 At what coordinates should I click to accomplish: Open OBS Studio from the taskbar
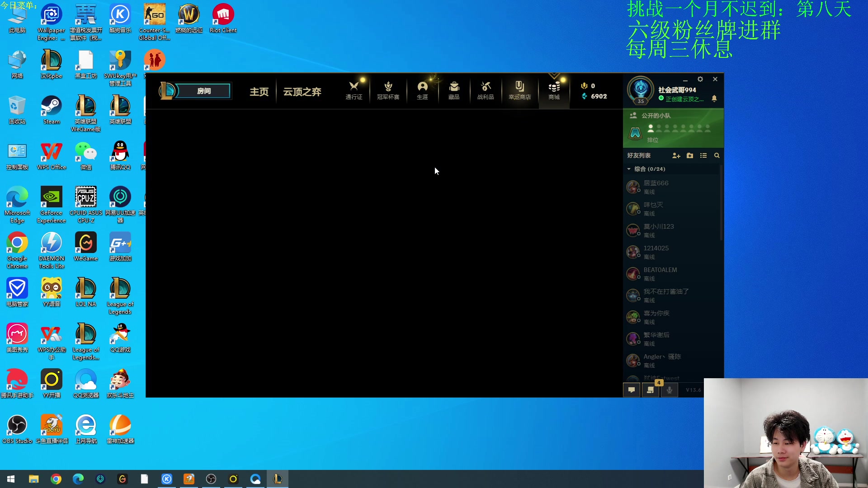click(x=211, y=479)
